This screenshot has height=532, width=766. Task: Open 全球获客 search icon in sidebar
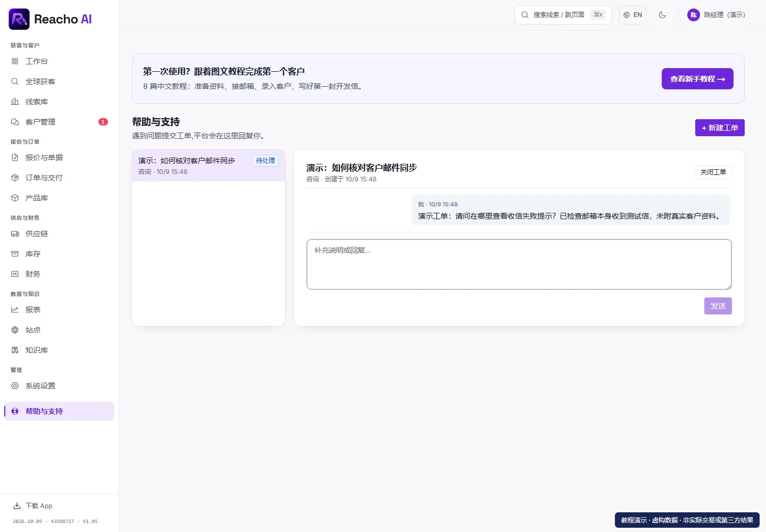pyautogui.click(x=15, y=81)
